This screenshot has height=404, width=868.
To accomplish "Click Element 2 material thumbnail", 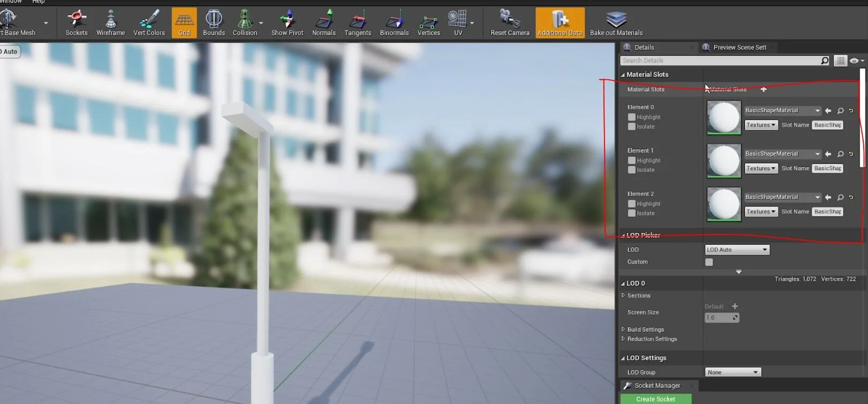I will 724,204.
